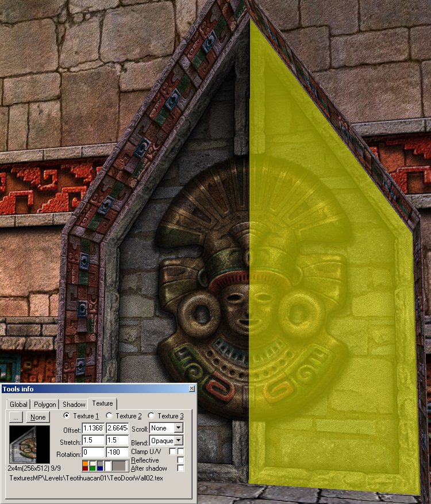This screenshot has height=504, width=431.
Task: Click the None button to remove the texture
Action: coord(38,417)
